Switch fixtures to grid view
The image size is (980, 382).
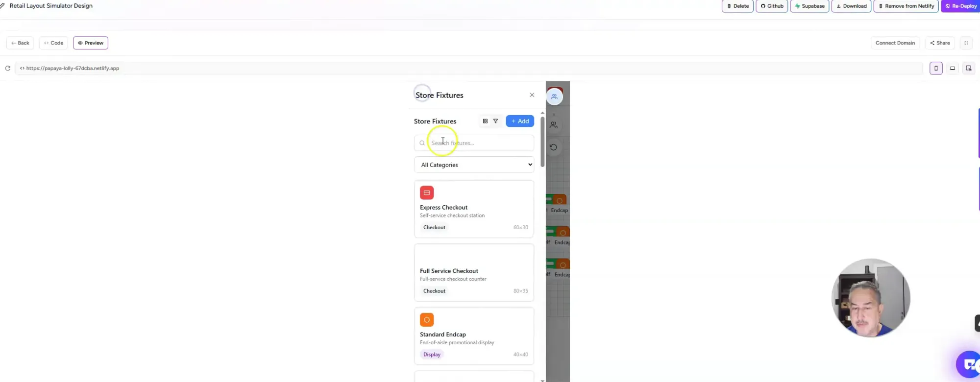pos(485,121)
